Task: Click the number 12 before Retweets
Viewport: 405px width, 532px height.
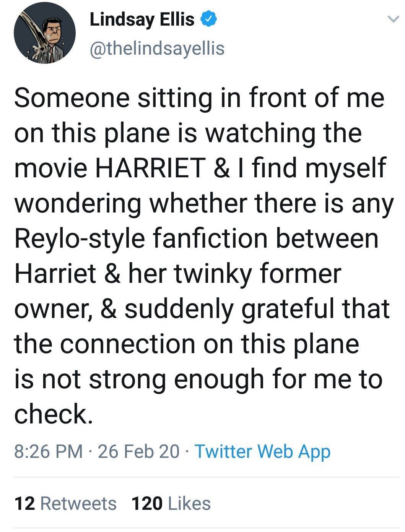Action: click(x=25, y=503)
